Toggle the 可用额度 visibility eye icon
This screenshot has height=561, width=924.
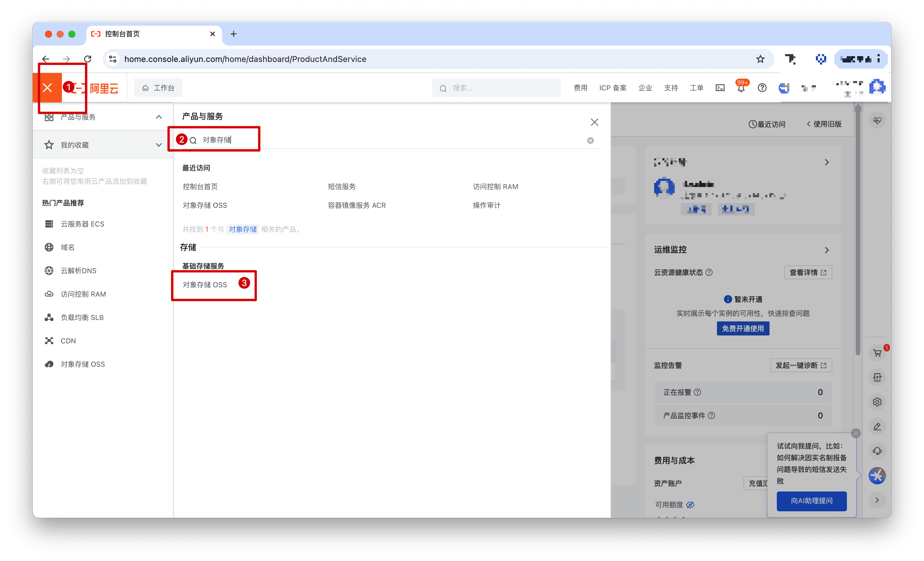tap(690, 505)
